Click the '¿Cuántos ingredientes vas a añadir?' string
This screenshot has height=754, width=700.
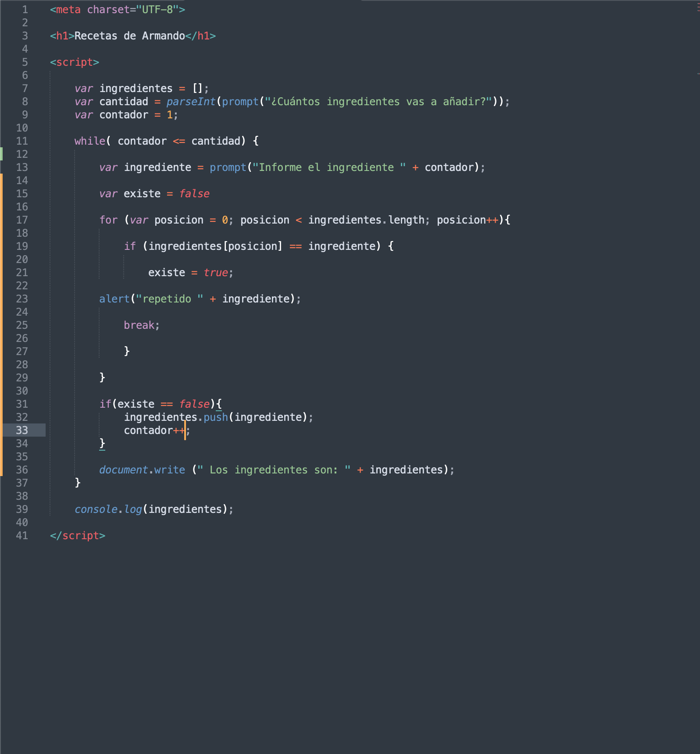378,102
